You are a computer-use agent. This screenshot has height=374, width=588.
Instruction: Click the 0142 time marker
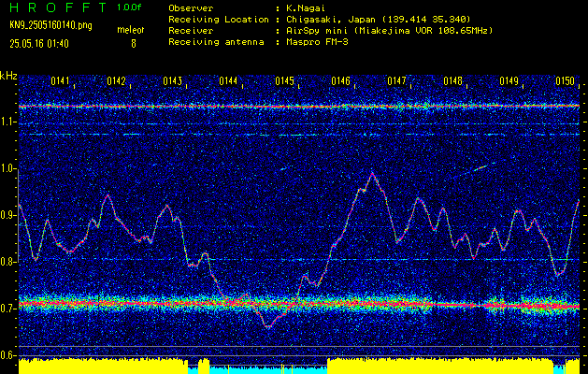pyautogui.click(x=116, y=80)
